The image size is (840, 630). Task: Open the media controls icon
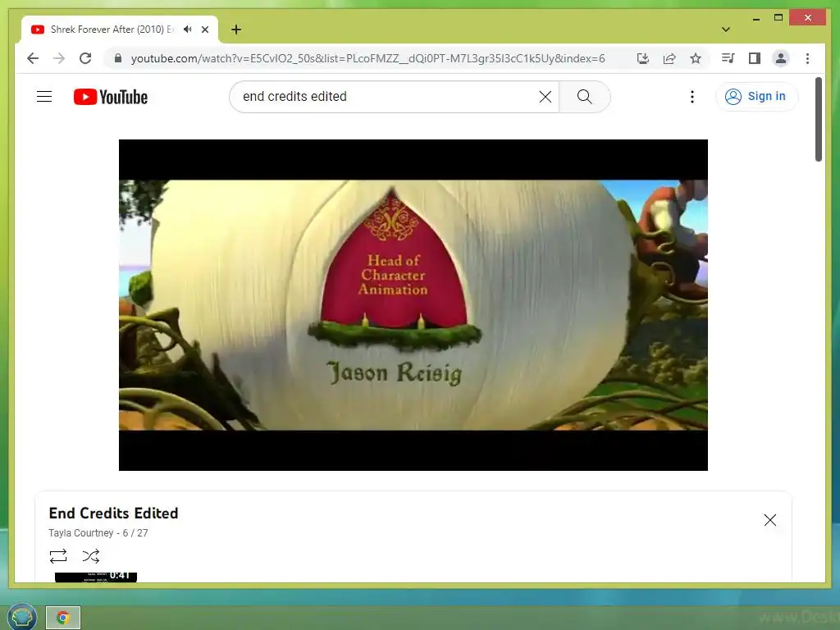point(728,58)
